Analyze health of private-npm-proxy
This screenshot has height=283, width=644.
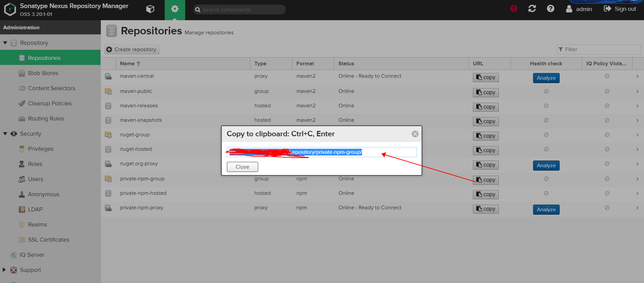click(x=546, y=210)
